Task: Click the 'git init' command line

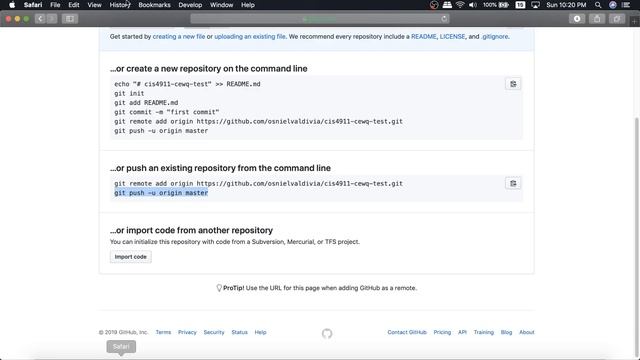Action: click(x=129, y=93)
